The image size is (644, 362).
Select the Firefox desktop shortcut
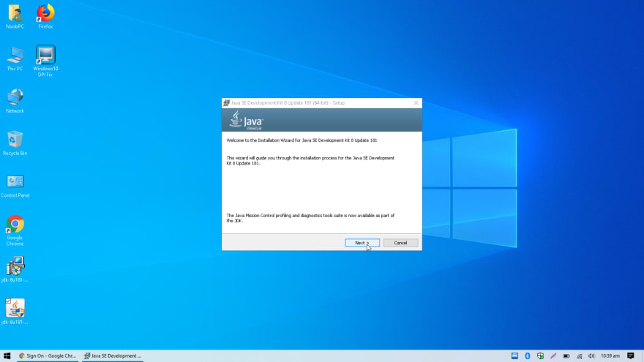45,16
